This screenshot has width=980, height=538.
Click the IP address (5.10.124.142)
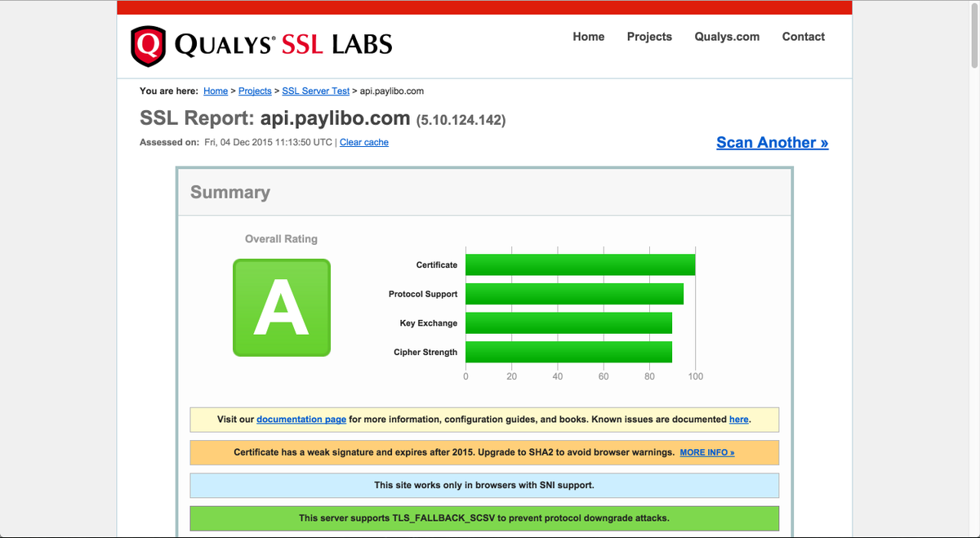tap(461, 120)
